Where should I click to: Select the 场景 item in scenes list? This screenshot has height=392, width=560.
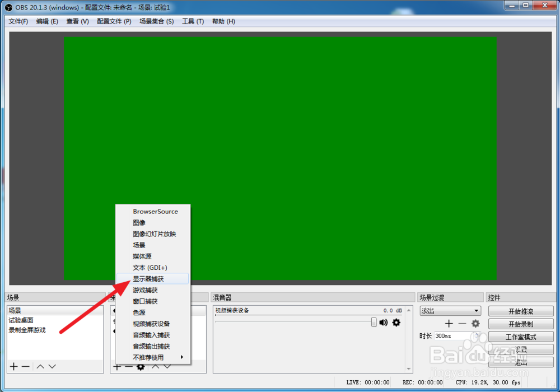pyautogui.click(x=55, y=311)
